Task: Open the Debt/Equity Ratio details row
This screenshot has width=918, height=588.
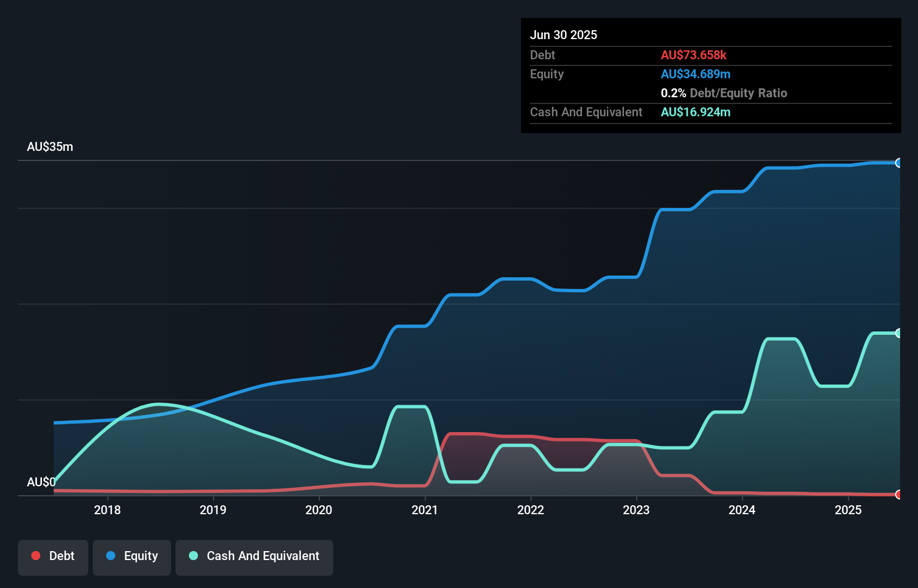Action: tap(725, 93)
